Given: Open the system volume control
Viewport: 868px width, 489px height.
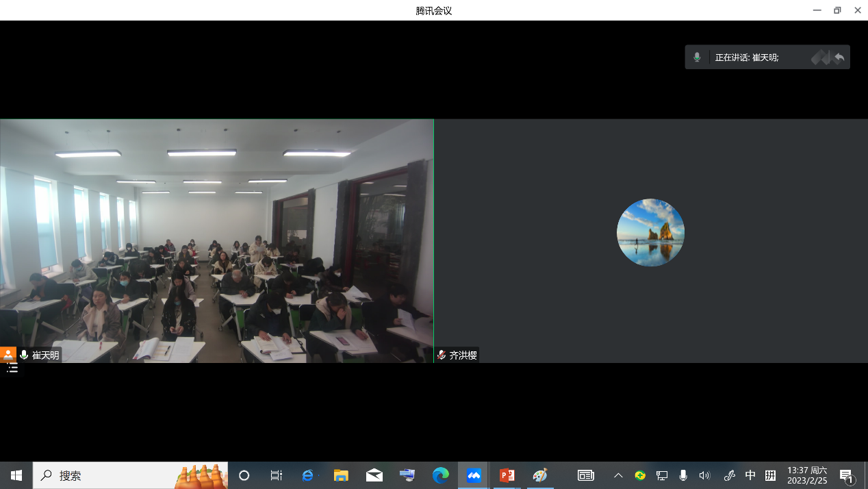Looking at the screenshot, I should [x=704, y=475].
